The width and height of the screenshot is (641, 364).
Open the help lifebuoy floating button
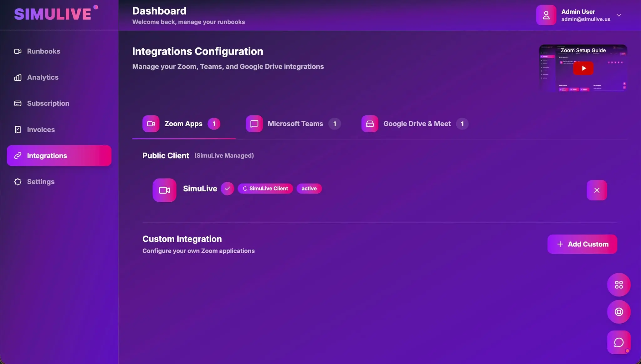619,312
